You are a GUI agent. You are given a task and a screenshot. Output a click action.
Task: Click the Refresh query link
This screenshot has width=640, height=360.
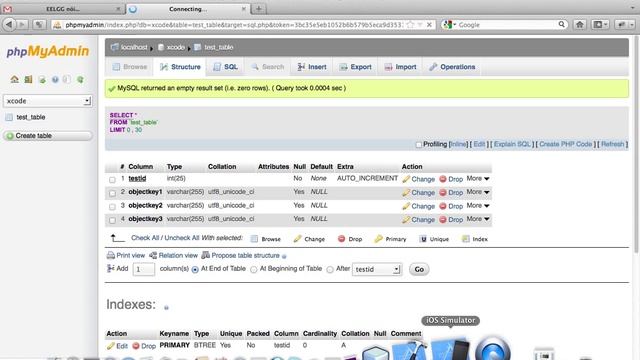point(613,144)
